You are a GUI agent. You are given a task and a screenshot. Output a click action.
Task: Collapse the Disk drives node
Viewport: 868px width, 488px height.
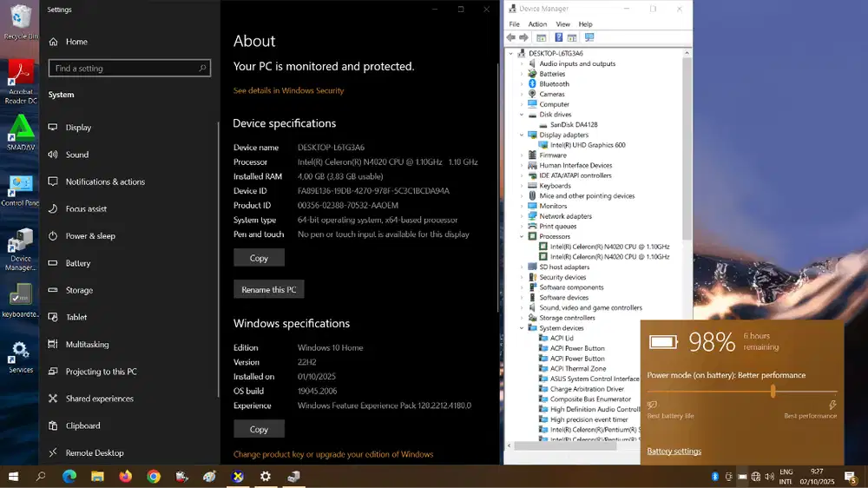(x=522, y=115)
